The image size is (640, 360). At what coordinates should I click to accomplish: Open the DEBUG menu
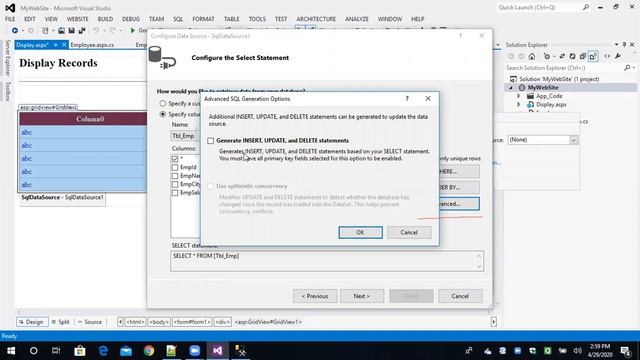point(131,19)
